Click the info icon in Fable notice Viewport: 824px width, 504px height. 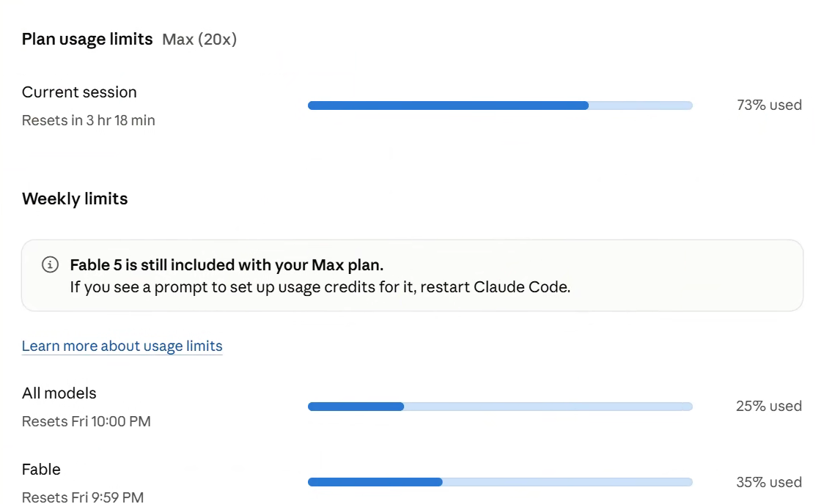[50, 264]
